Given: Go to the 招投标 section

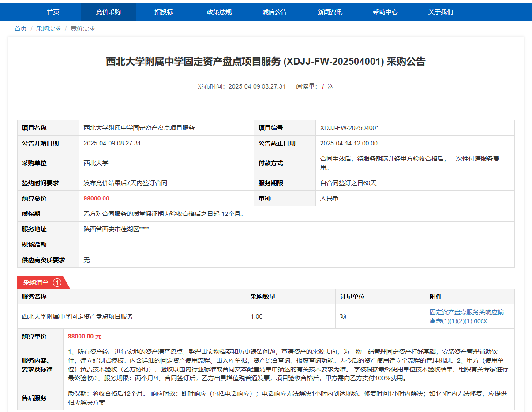Looking at the screenshot, I should [164, 12].
